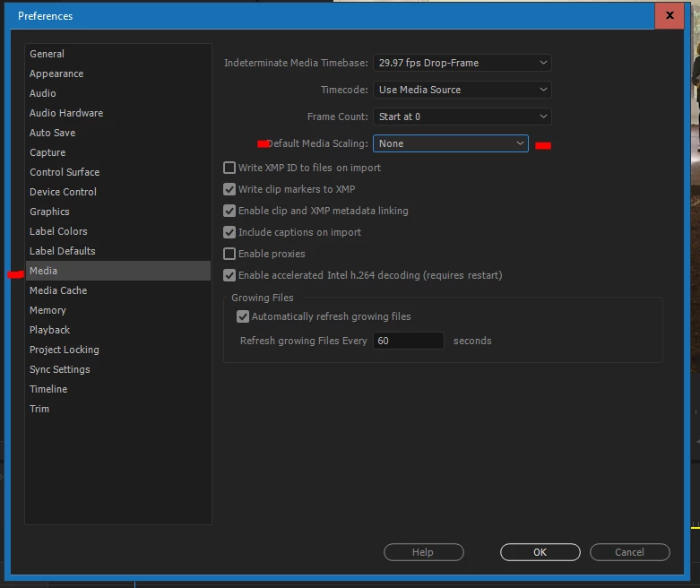Open Device Control preferences

click(117, 192)
